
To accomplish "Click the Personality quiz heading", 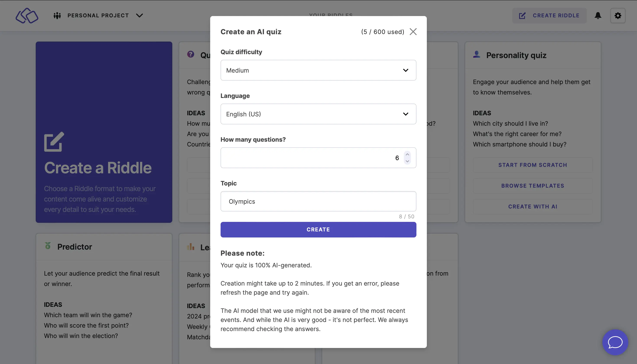I will (516, 55).
